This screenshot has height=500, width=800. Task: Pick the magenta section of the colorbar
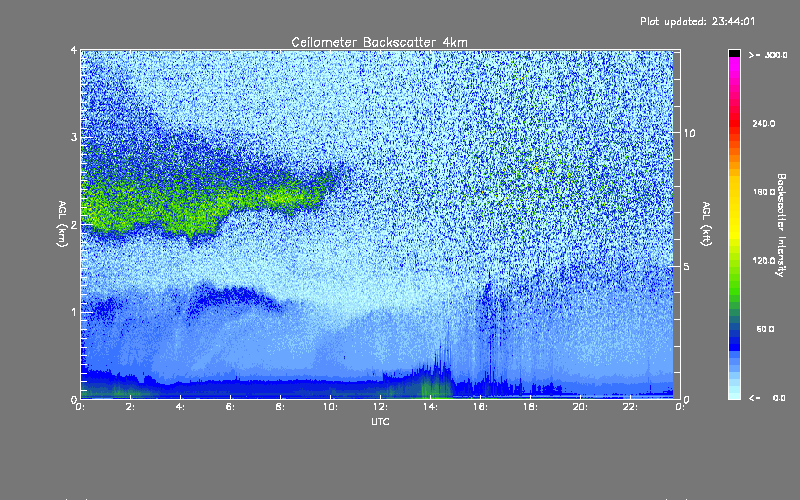pyautogui.click(x=734, y=69)
